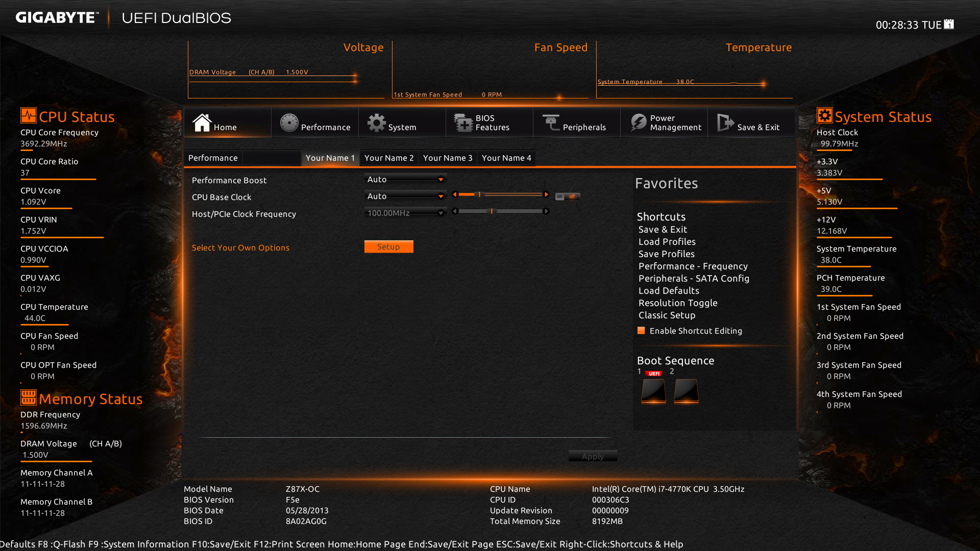Open Performance Boost dropdown
The width and height of the screenshot is (980, 551).
point(405,180)
